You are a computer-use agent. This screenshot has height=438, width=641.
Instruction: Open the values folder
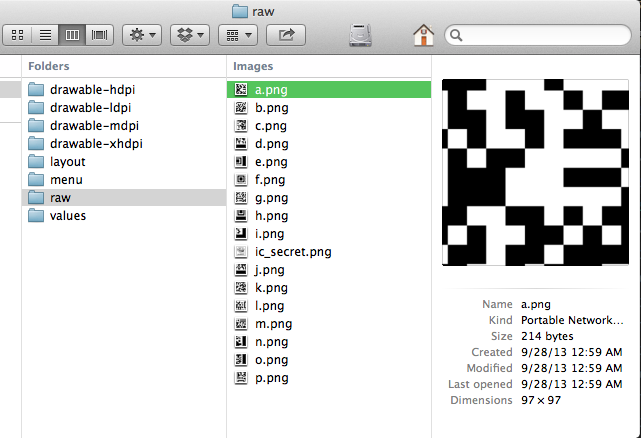[x=68, y=216]
